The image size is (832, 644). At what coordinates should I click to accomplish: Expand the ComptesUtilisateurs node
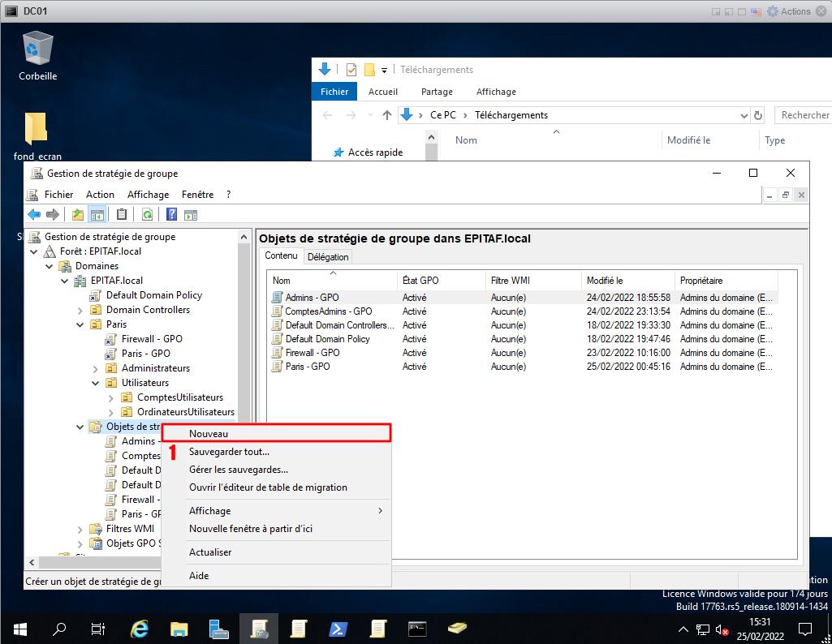(111, 397)
